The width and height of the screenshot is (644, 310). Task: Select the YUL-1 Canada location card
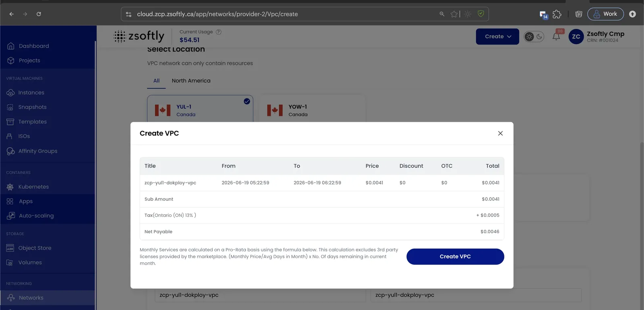point(200,109)
